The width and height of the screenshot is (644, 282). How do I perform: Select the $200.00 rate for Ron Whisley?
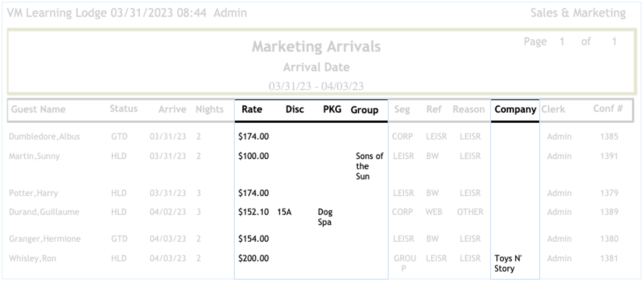(253, 258)
